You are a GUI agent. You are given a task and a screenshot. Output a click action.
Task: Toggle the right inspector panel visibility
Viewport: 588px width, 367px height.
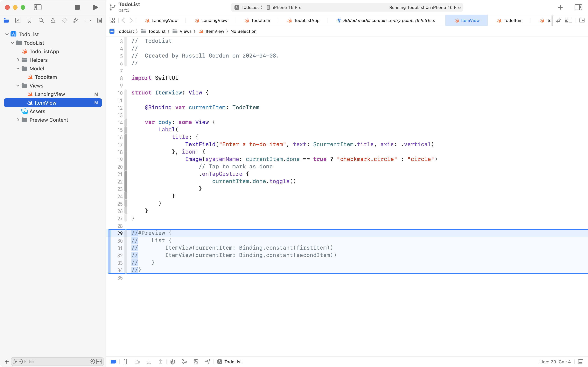[578, 7]
